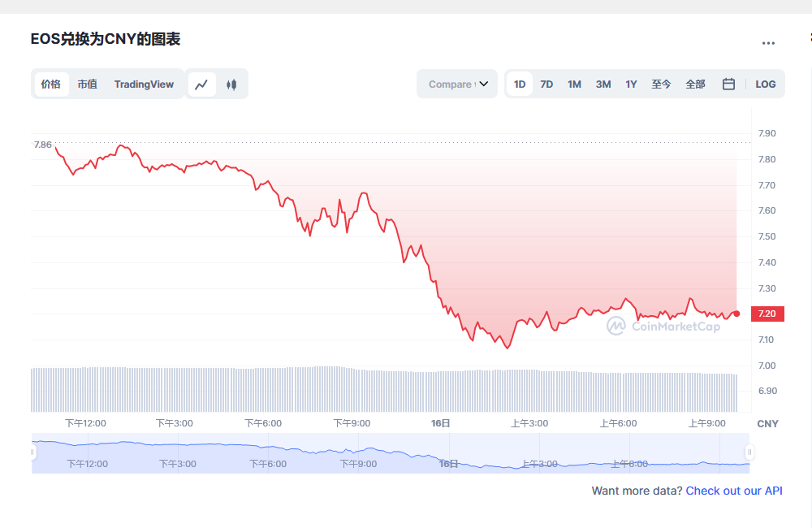Switch to candlestick chart icon
Image resolution: width=812 pixels, height=528 pixels.
pyautogui.click(x=231, y=84)
